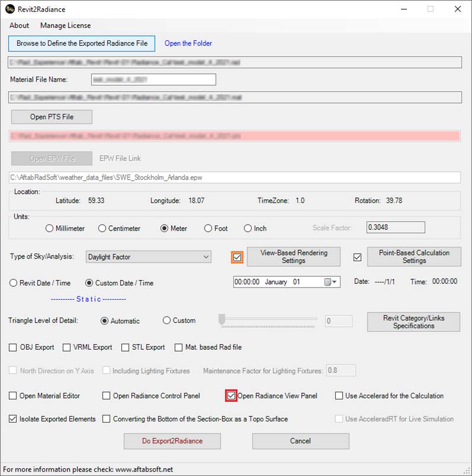The image size is (472, 476).
Task: Click the Open PTS File button
Action: [52, 117]
